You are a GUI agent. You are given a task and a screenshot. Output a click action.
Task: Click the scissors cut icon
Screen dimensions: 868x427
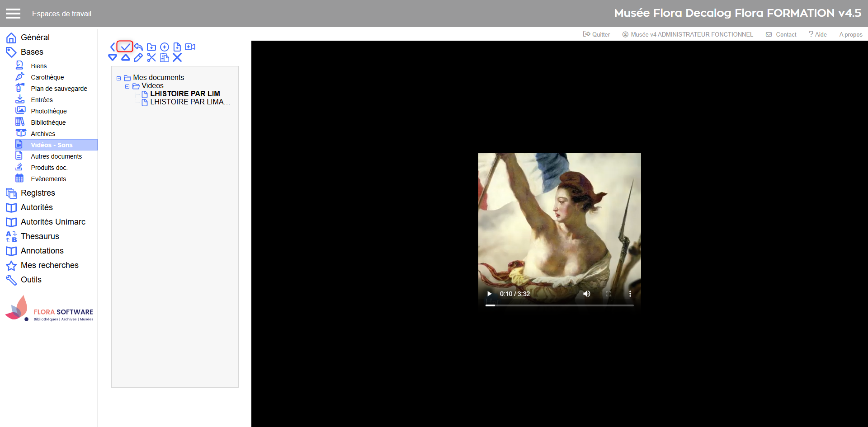(x=151, y=57)
